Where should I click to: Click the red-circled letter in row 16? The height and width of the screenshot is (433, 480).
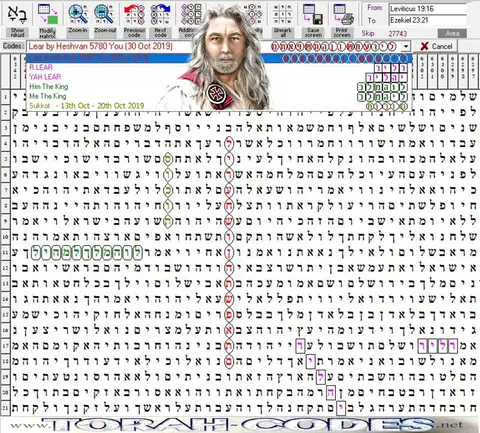tap(229, 330)
